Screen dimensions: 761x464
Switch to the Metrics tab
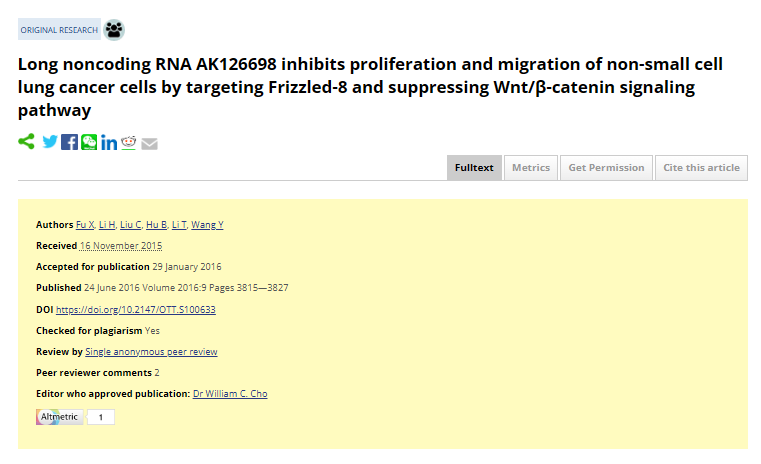(x=531, y=168)
